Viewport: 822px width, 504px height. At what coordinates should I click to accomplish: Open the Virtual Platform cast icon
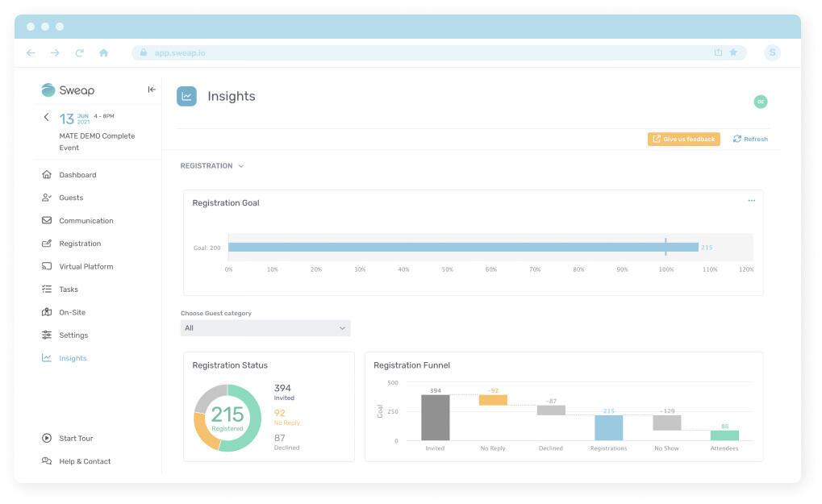click(46, 266)
